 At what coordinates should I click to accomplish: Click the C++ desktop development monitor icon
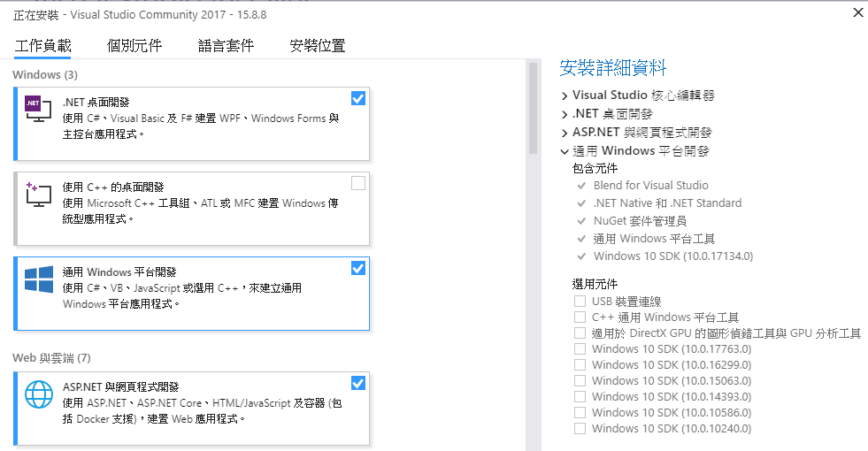click(38, 195)
